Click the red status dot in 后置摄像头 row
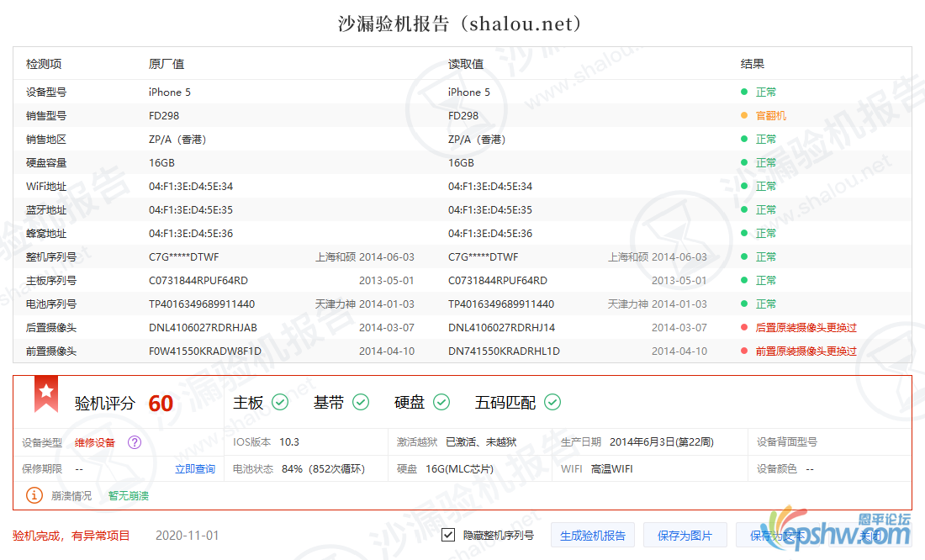The image size is (925, 560). [744, 327]
